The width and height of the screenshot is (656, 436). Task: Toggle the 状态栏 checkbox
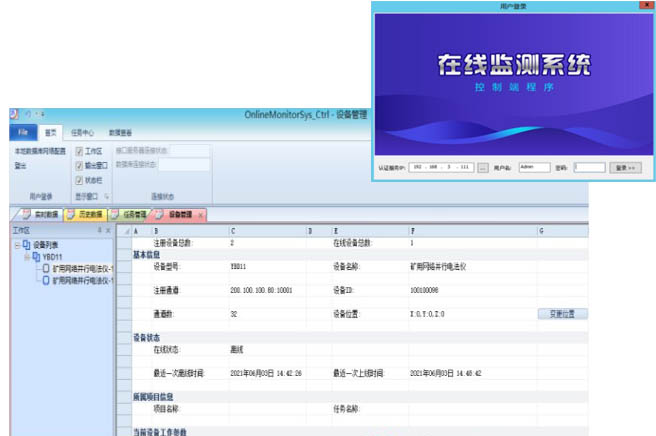click(79, 180)
